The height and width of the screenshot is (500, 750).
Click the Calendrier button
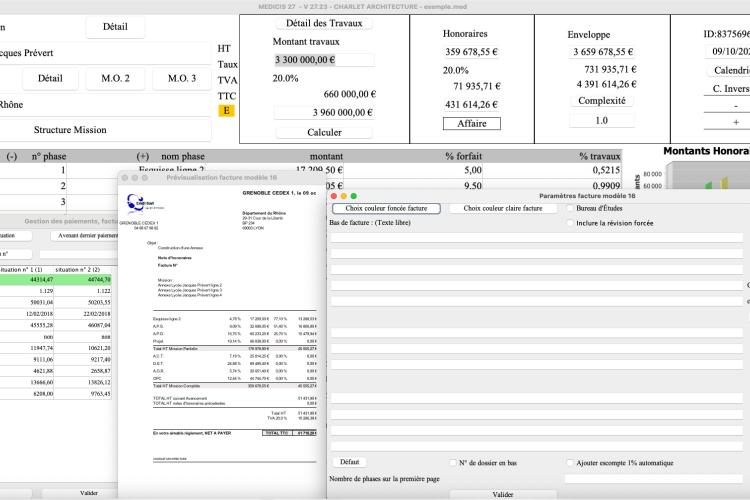click(x=730, y=70)
